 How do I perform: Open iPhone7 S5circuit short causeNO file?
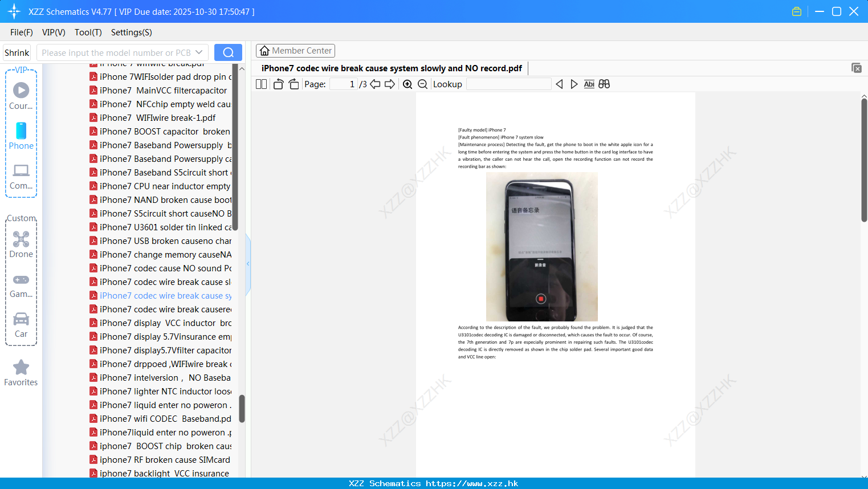pyautogui.click(x=160, y=214)
